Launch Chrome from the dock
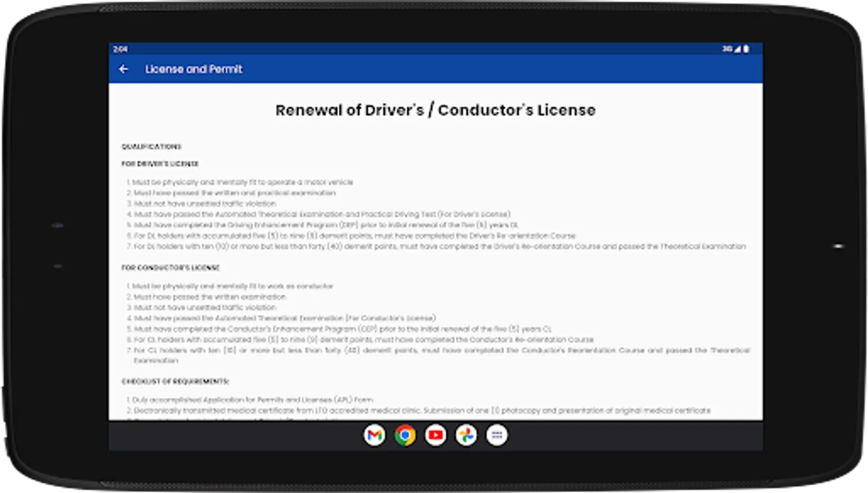Screen dimensions: 868x493 point(405,435)
